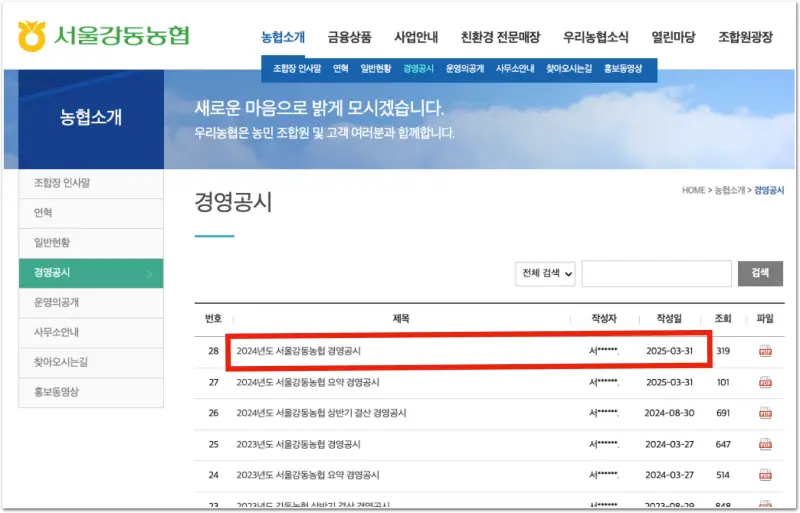Select 조합장 인사말 in the blue submenu
This screenshot has height=513, width=800.
point(297,69)
